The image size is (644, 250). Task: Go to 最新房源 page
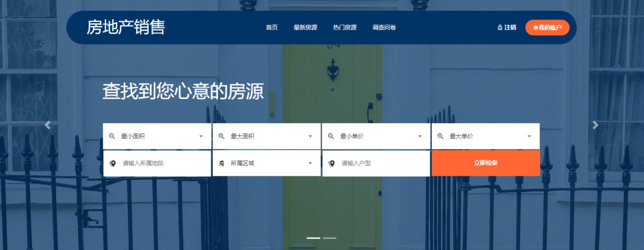click(305, 28)
